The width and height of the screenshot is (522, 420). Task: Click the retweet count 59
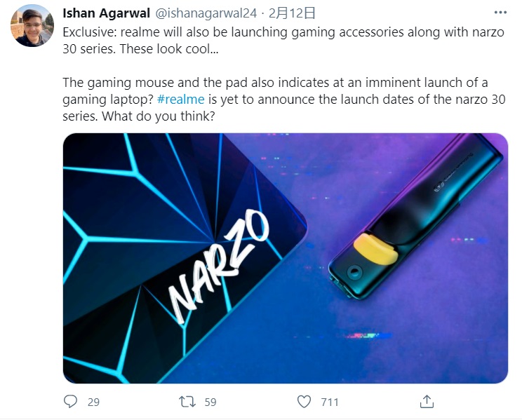click(x=210, y=402)
